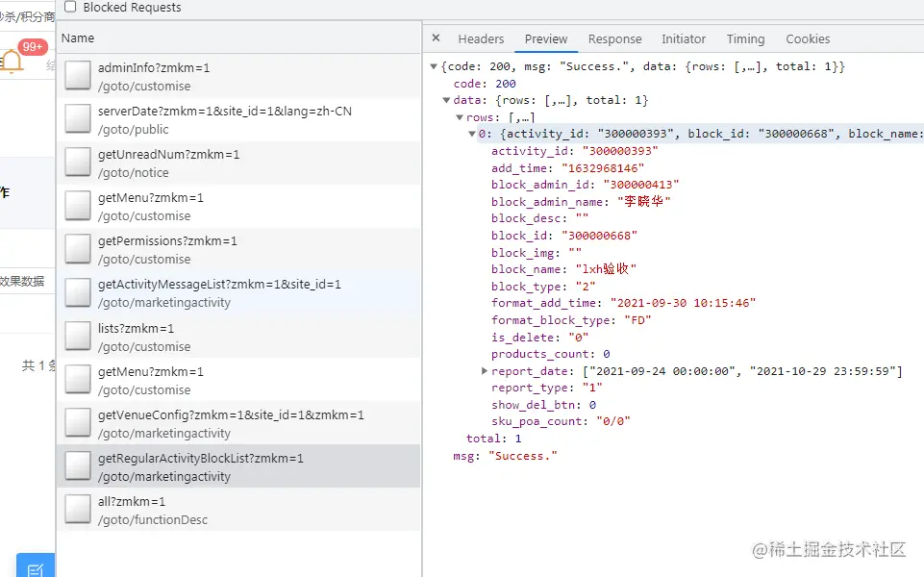Viewport: 924px width, 577px height.
Task: Select the getPermissions?zmkm=1 request
Action: 238,249
